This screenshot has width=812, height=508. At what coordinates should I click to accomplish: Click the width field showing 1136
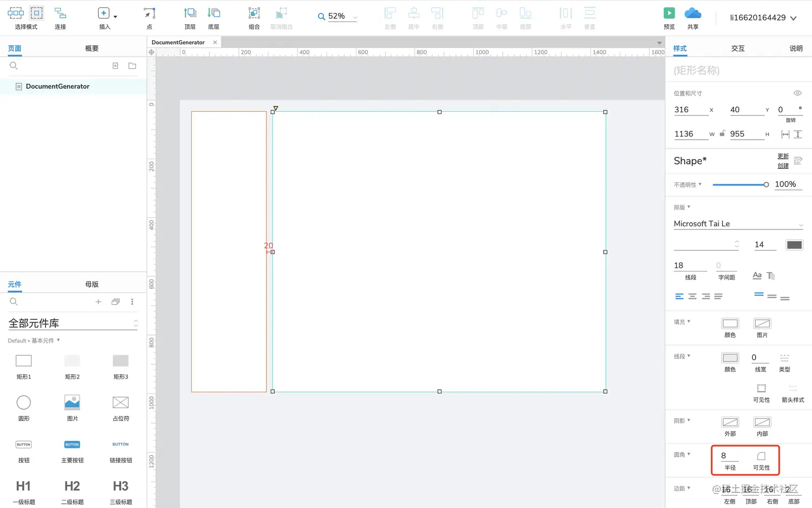click(691, 134)
